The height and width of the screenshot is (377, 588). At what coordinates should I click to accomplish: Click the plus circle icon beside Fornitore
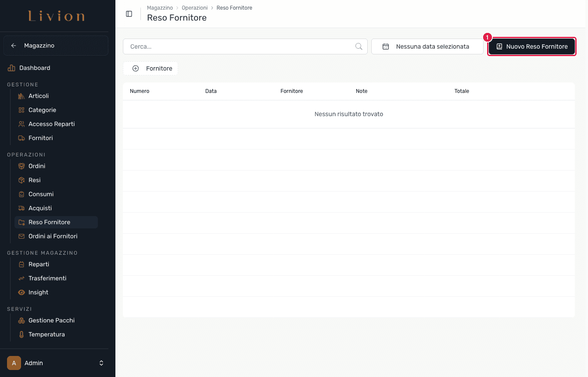pyautogui.click(x=136, y=68)
